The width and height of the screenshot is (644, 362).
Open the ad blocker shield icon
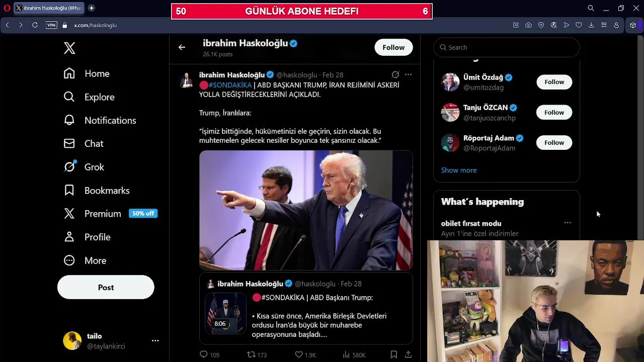pos(541,25)
